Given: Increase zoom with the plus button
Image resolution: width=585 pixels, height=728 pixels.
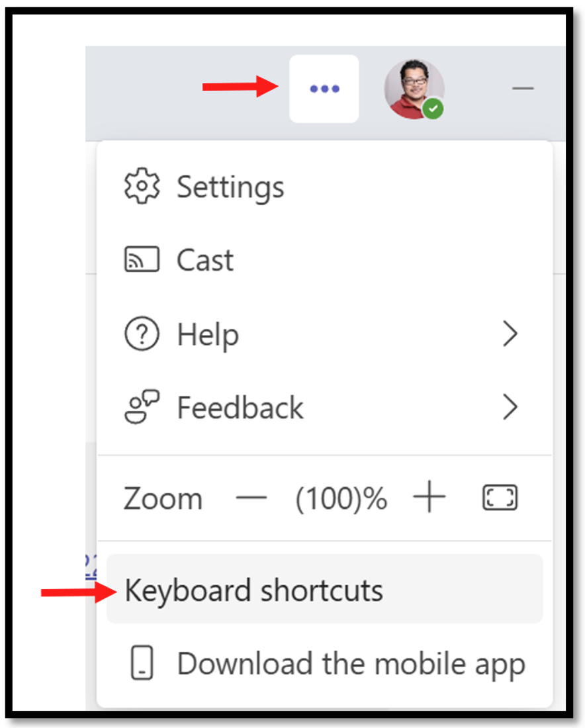Looking at the screenshot, I should 429,497.
